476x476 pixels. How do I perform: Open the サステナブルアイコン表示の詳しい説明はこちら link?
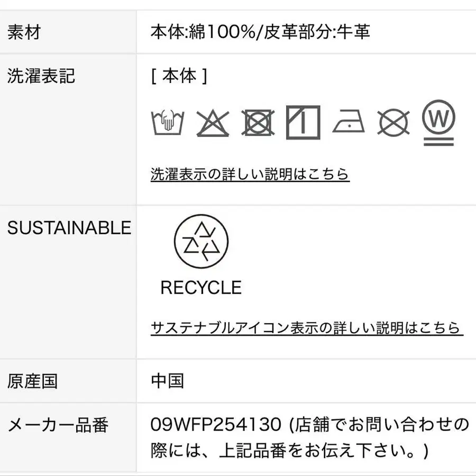pos(306,328)
